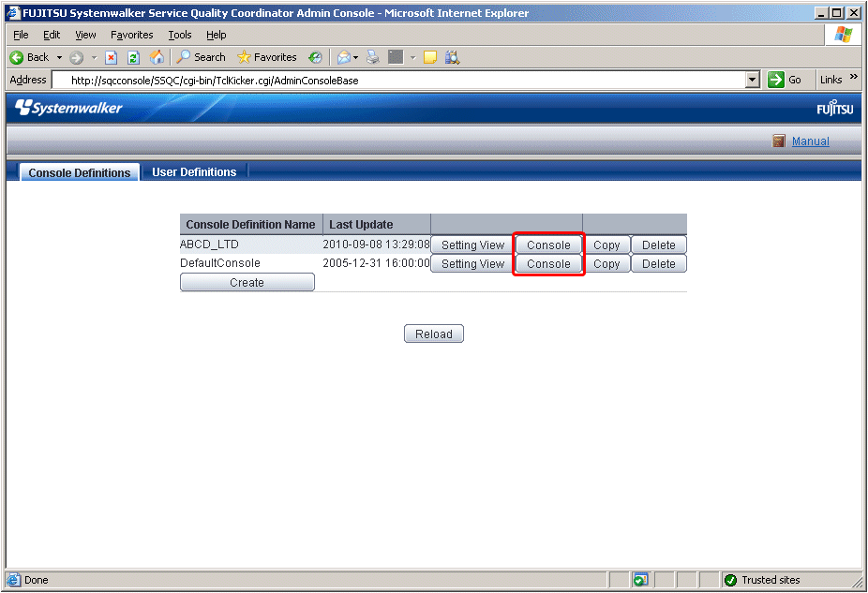
Task: Click the status bar page icon beside Done
Action: [x=13, y=580]
